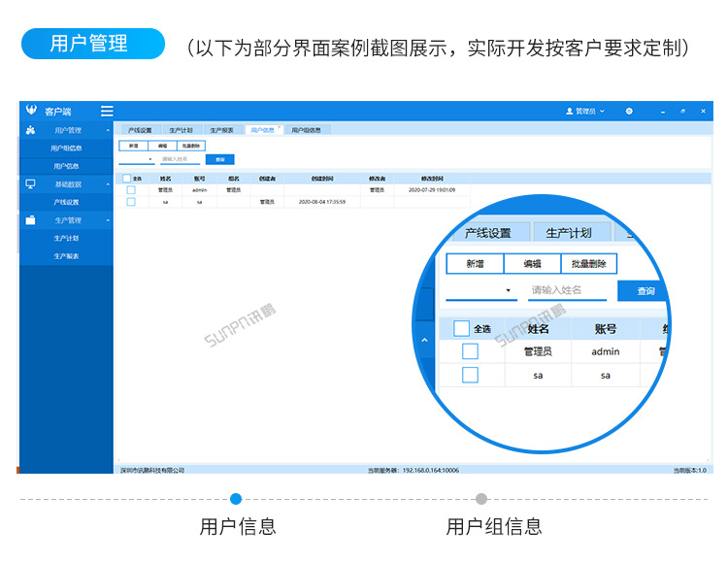The width and height of the screenshot is (728, 563).
Task: Click the enlarged 新增 button in magnified circle
Action: [475, 264]
